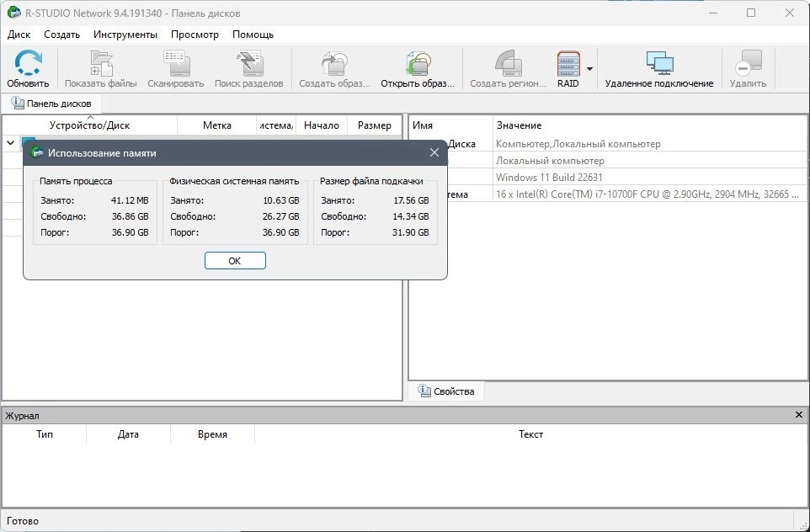Select the Компьютер,Локальный компьютер value

(x=578, y=144)
